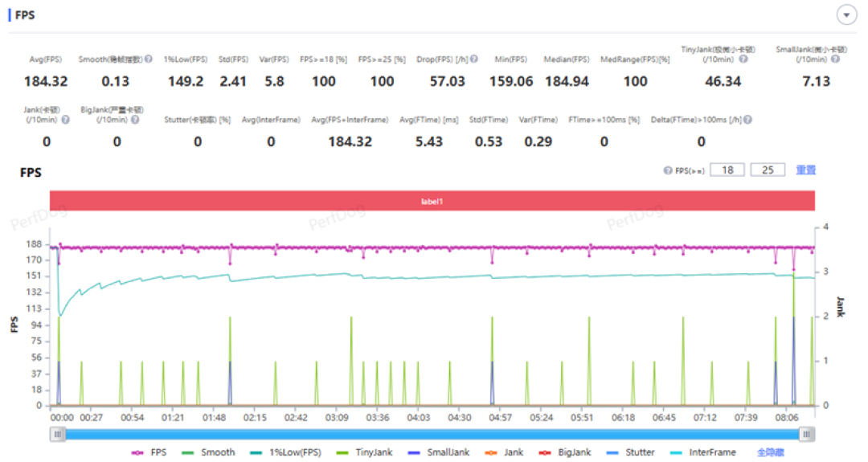Open help icon for Jank (/10min)
The height and width of the screenshot is (462, 868).
(x=65, y=120)
